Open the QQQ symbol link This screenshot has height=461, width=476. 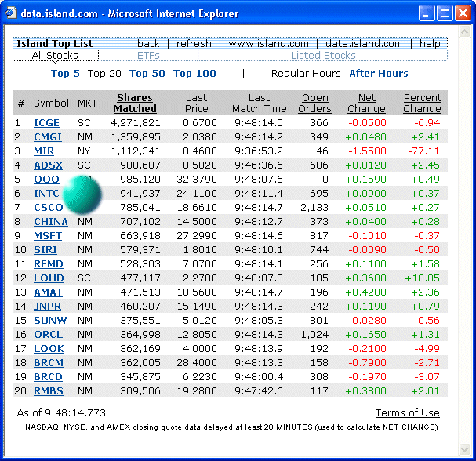(x=46, y=179)
